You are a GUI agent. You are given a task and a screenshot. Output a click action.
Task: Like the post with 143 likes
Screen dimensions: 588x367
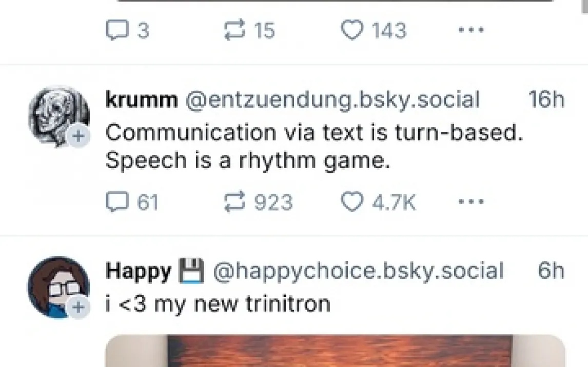374,30
